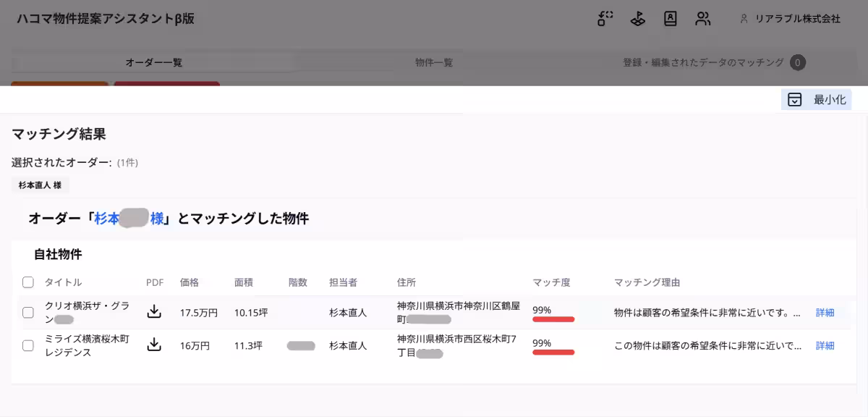Switch to the オーダー一覧 tab

click(153, 62)
